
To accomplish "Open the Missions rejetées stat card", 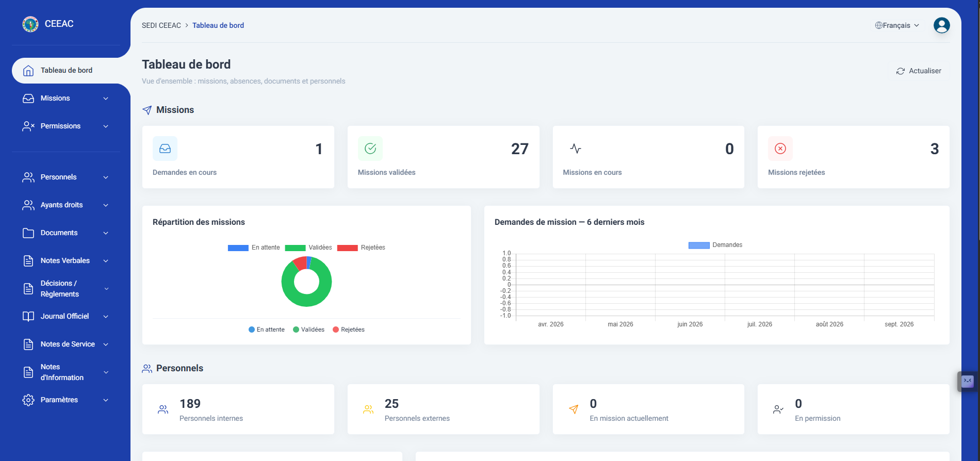I will [x=853, y=157].
